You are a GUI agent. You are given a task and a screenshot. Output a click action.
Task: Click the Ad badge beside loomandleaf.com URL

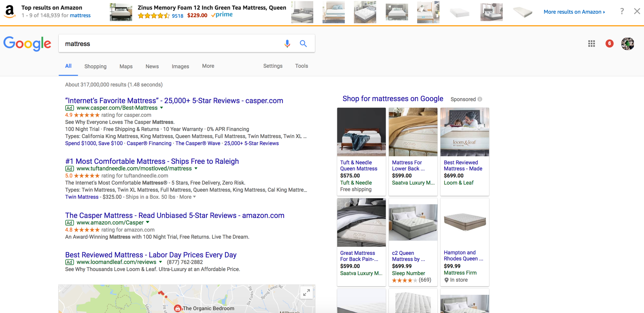tap(69, 262)
